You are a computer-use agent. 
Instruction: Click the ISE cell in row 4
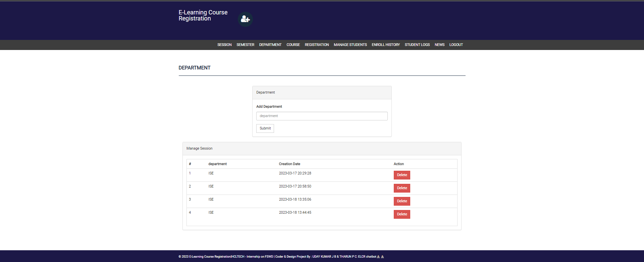(x=211, y=213)
